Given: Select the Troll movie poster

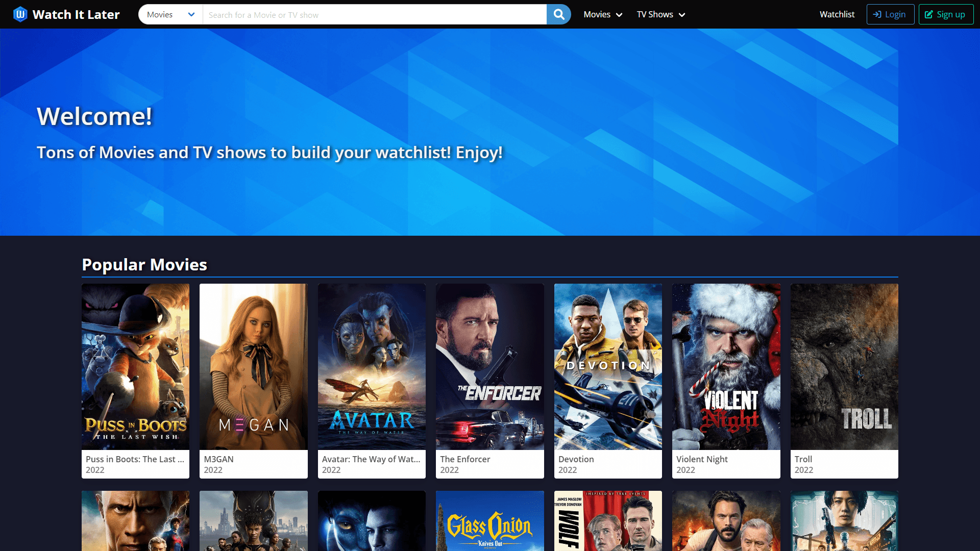Looking at the screenshot, I should point(844,366).
